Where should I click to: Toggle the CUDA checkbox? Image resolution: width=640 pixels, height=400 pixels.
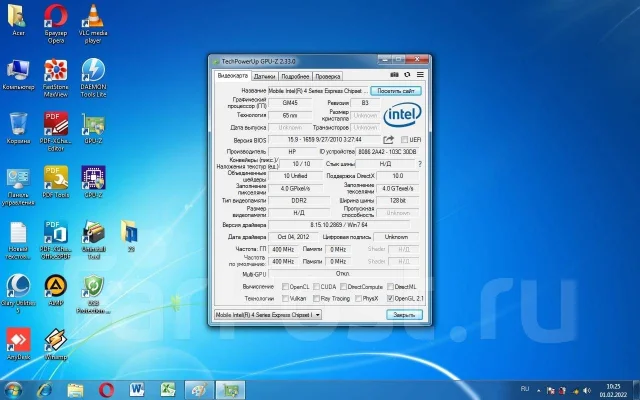[x=316, y=287]
